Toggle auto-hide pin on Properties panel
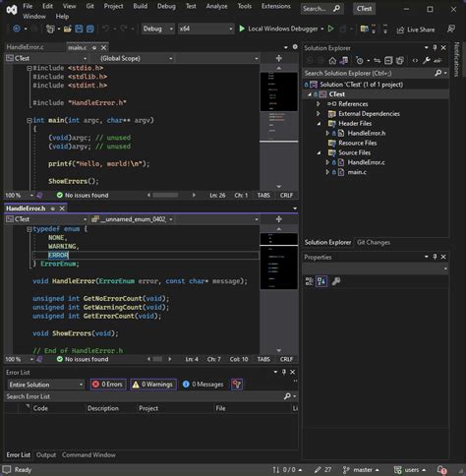 435,257
